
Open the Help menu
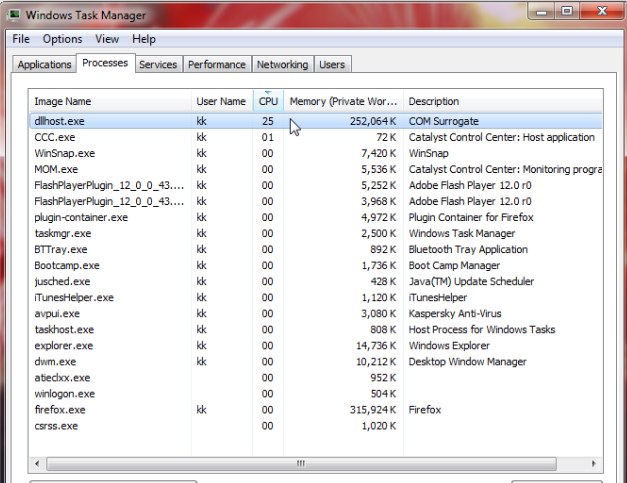tap(144, 39)
